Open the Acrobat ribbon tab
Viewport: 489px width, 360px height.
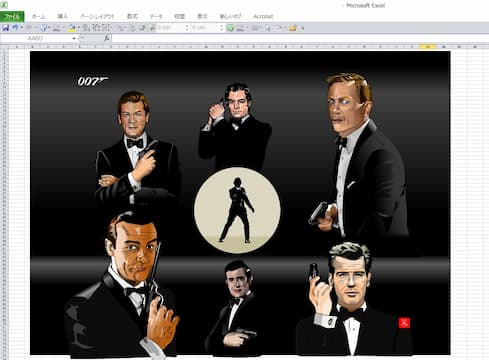click(263, 16)
